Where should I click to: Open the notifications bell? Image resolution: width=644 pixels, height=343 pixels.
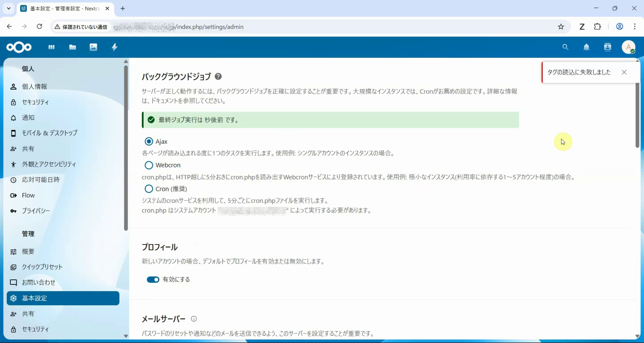[x=586, y=47]
